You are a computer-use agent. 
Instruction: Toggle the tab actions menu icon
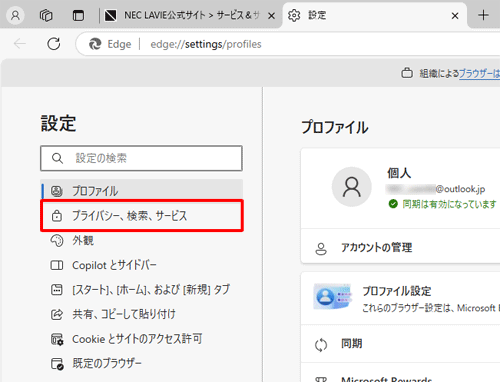pyautogui.click(x=78, y=15)
